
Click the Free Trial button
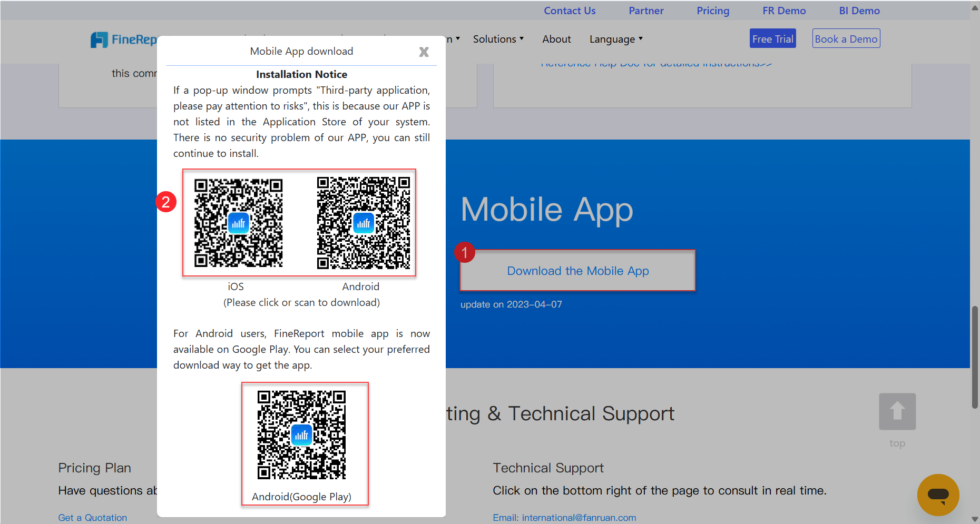click(x=772, y=38)
